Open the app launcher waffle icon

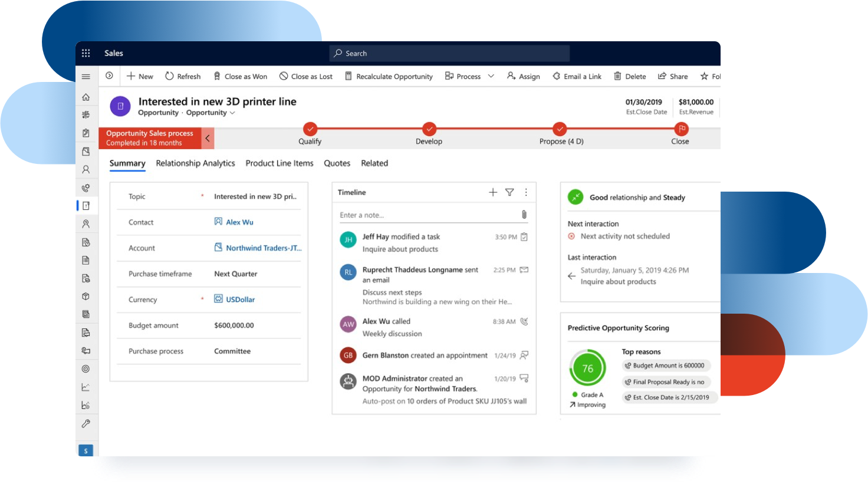click(86, 53)
